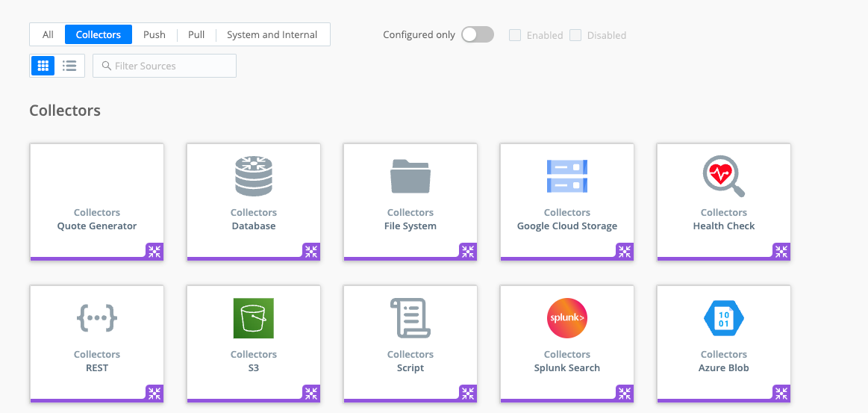Check the Enabled checkbox
This screenshot has width=868, height=413.
[x=515, y=35]
